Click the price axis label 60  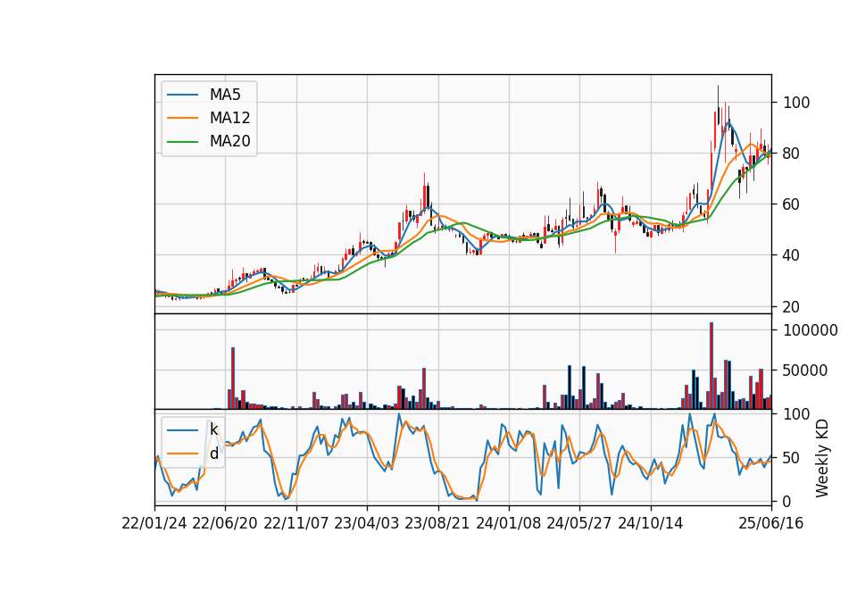pos(792,204)
